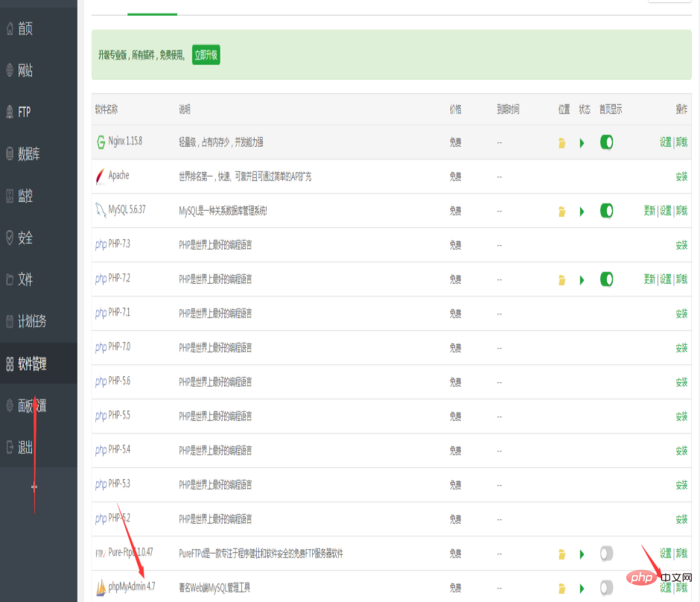Disable homepage display toggle for Nginx
This screenshot has width=700, height=602.
click(x=606, y=142)
